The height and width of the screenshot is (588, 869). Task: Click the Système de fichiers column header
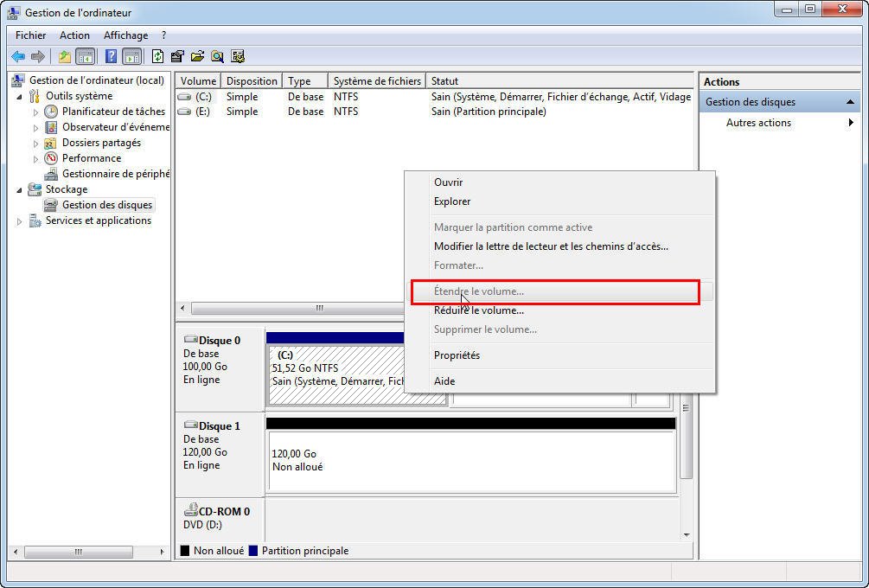[377, 81]
